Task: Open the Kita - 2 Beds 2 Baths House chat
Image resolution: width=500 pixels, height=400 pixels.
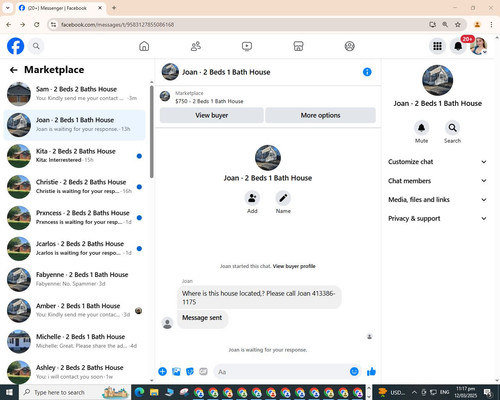Action: tap(75, 156)
